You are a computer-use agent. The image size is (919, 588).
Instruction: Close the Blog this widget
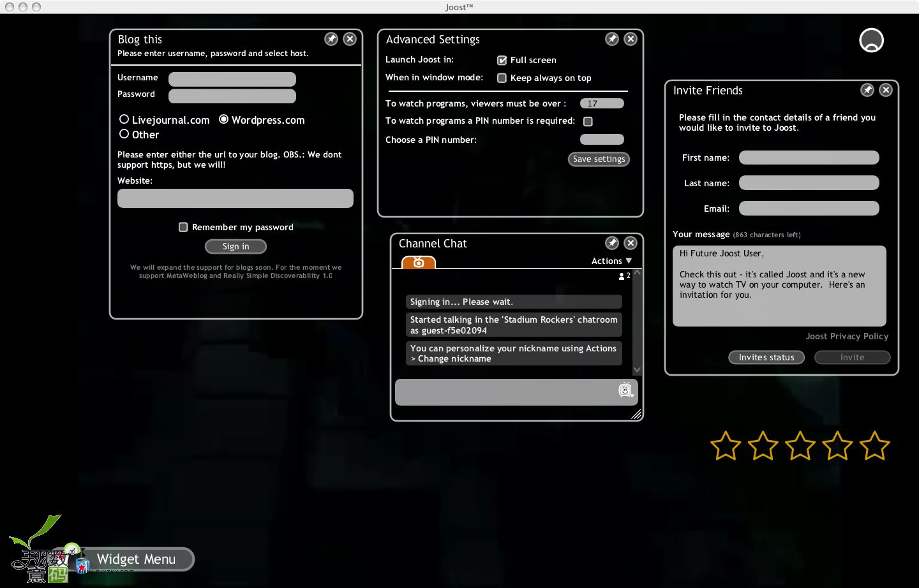pos(350,39)
